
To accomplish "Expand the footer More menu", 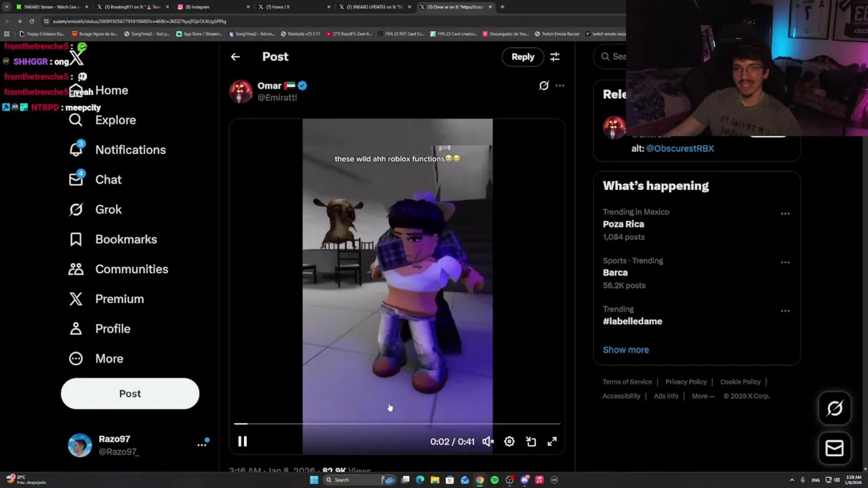I will (703, 396).
